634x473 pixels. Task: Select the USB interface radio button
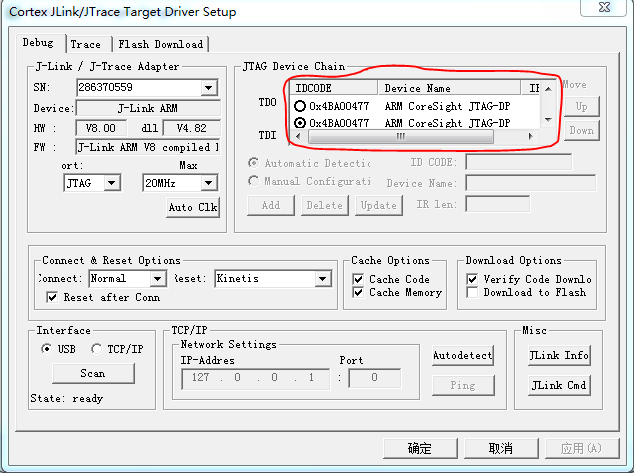point(46,348)
